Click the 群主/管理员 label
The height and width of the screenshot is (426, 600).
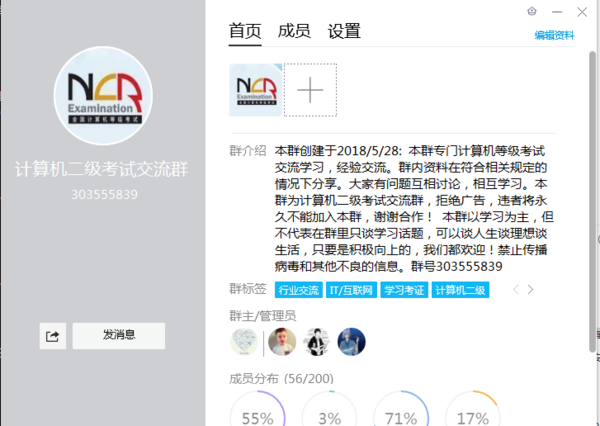tap(262, 316)
